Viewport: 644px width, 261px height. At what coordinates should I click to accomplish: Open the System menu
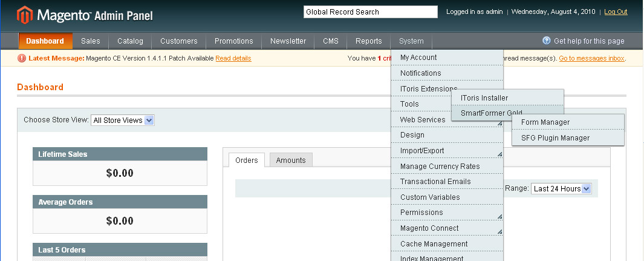click(x=411, y=41)
